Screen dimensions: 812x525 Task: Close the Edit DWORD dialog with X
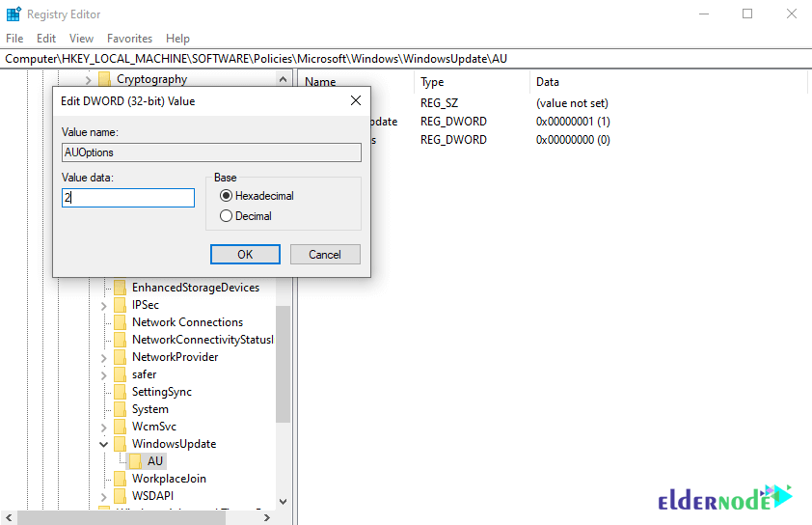[x=356, y=100]
